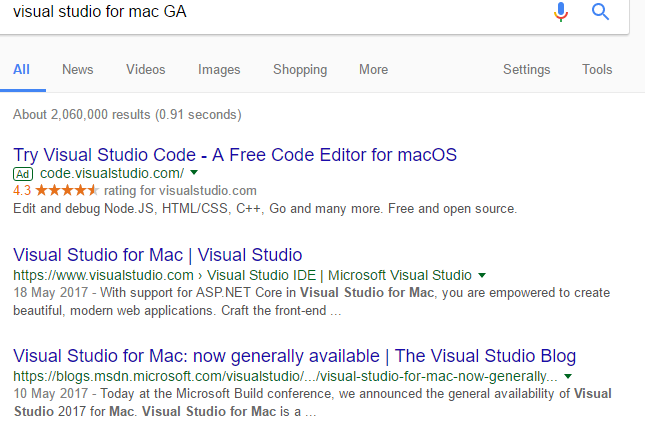This screenshot has width=645, height=440.
Task: Switch to the Videos tab
Action: point(146,69)
